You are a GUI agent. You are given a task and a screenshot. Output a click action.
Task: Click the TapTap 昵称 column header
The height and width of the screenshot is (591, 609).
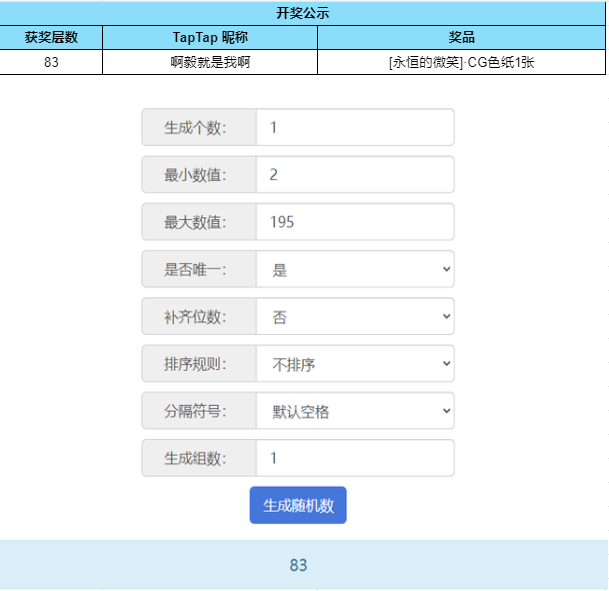click(210, 37)
